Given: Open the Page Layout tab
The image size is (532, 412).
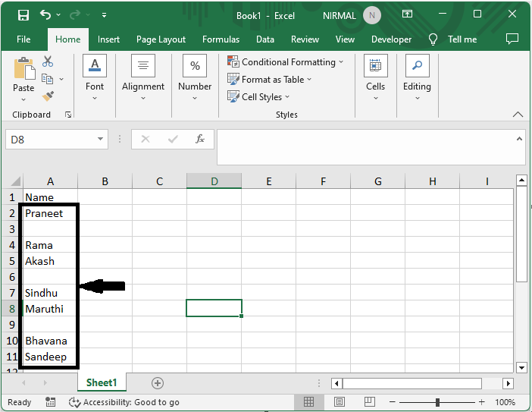Looking at the screenshot, I should point(161,39).
